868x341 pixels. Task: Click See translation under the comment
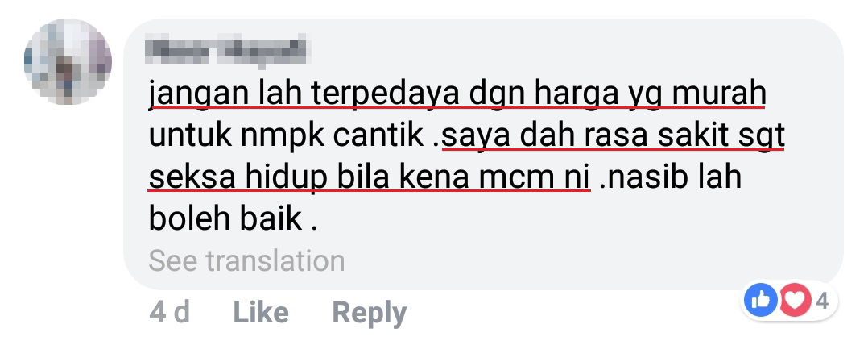pos(246,260)
